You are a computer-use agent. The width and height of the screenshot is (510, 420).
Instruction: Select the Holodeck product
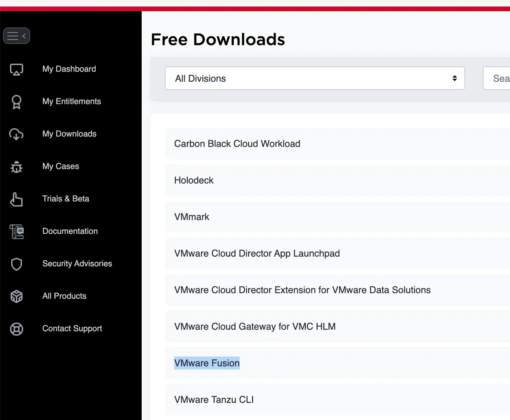tap(337, 180)
